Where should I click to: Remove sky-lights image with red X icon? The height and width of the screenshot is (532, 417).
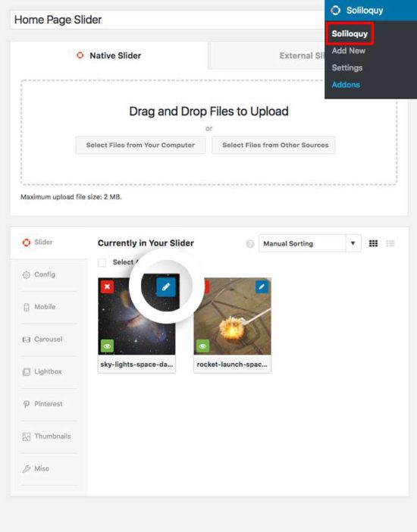click(108, 286)
